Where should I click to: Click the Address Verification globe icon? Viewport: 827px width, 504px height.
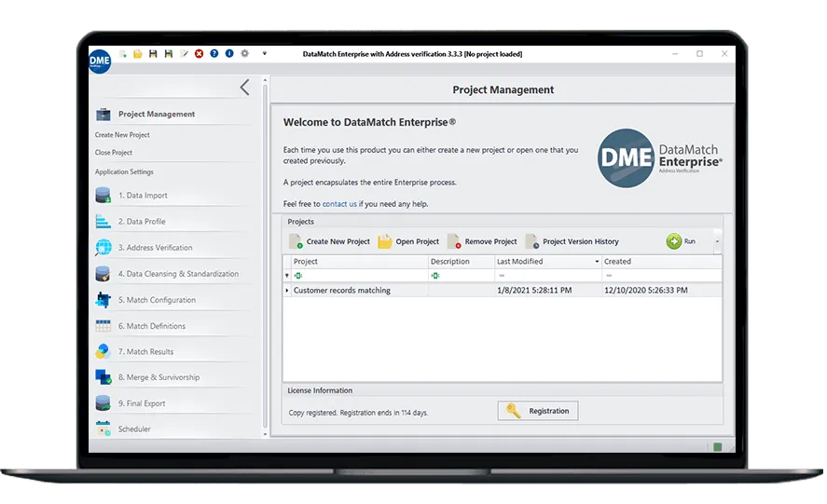click(103, 247)
